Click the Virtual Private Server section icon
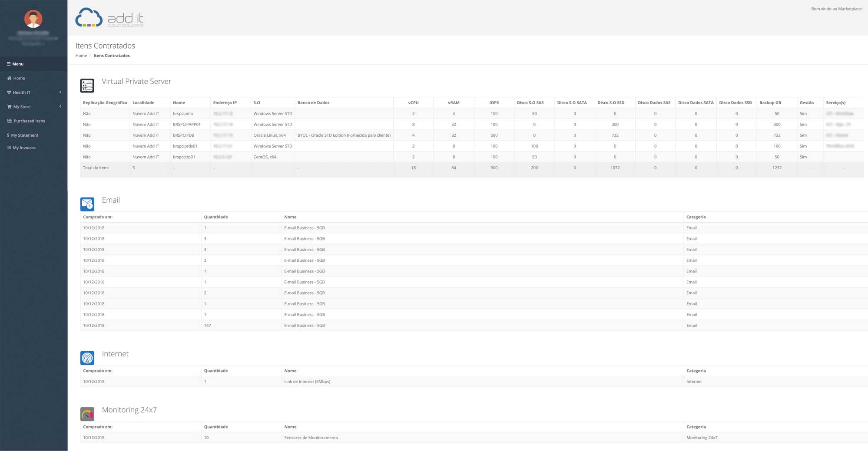This screenshot has height=451, width=868. 87,86
